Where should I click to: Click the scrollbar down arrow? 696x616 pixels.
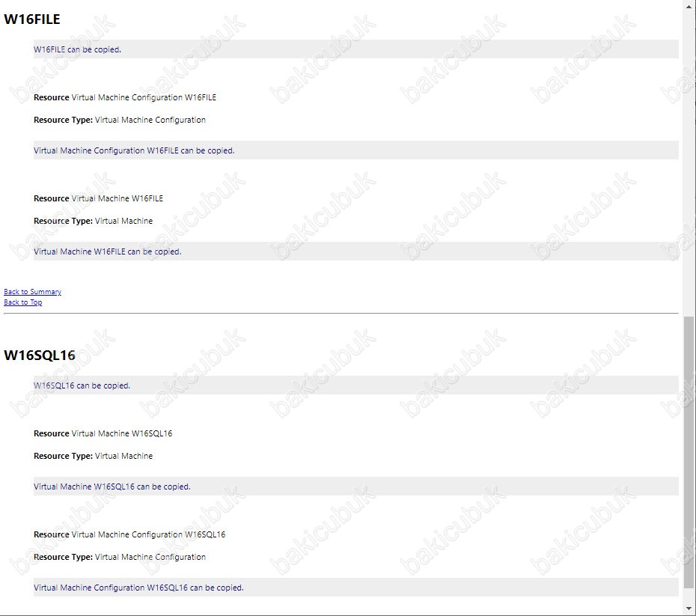tap(689, 608)
